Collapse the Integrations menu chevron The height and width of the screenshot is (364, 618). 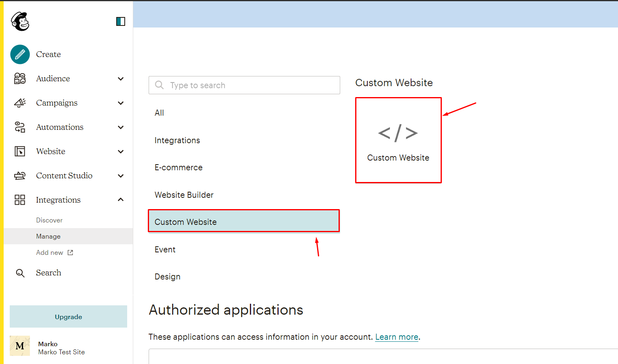click(x=121, y=200)
